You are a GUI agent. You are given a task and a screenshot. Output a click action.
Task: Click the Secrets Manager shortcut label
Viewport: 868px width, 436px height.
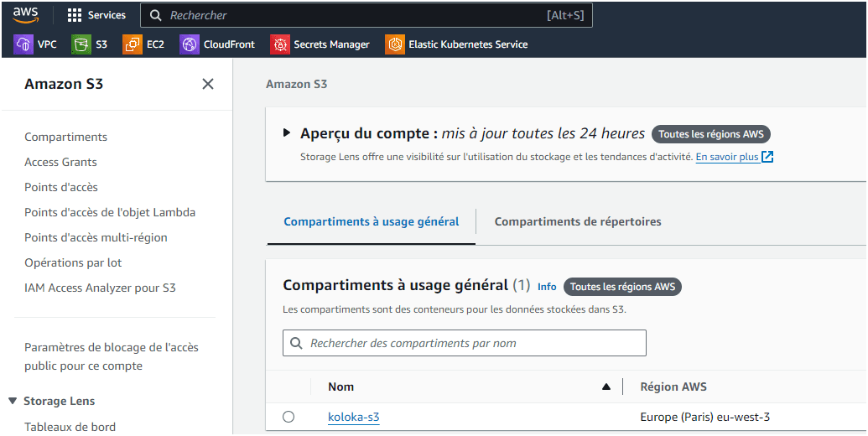pyautogui.click(x=331, y=44)
